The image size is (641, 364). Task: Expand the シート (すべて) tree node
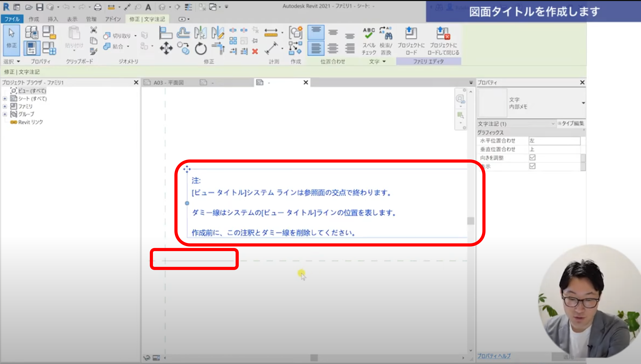click(x=5, y=99)
